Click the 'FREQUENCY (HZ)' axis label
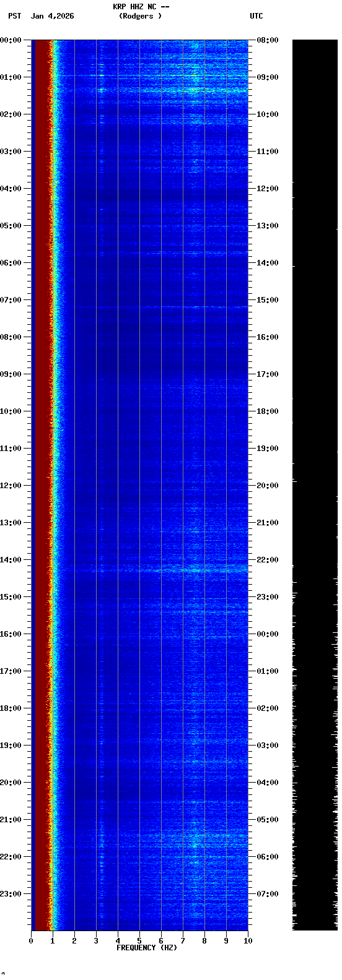The image size is (342, 980). (147, 948)
